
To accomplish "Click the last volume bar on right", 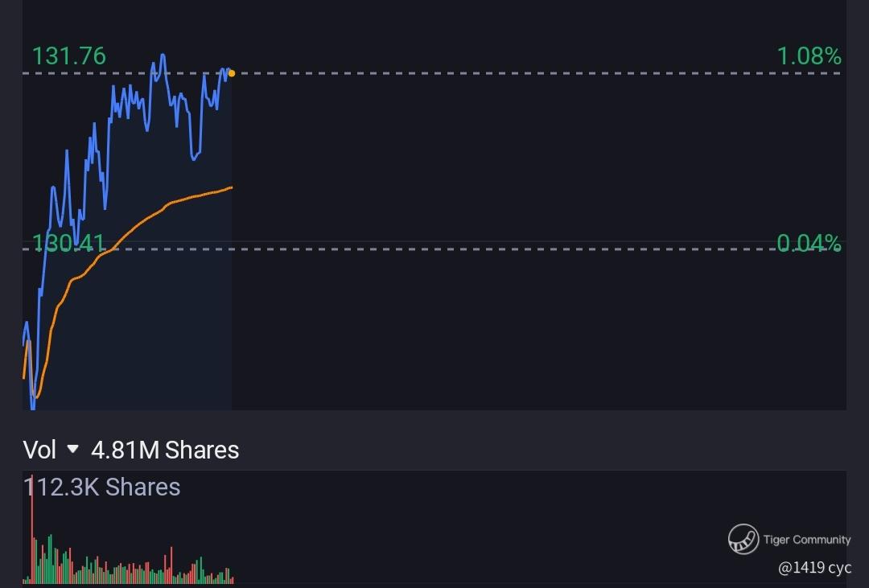I will pyautogui.click(x=233, y=580).
